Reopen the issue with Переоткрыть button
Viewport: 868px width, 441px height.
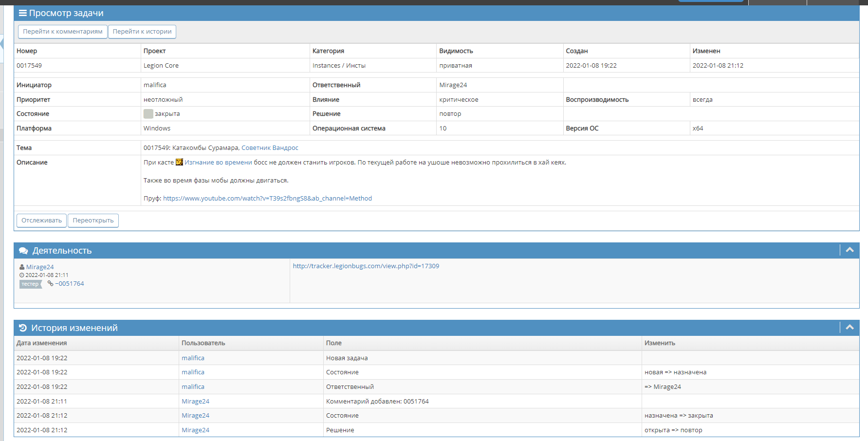pyautogui.click(x=93, y=220)
